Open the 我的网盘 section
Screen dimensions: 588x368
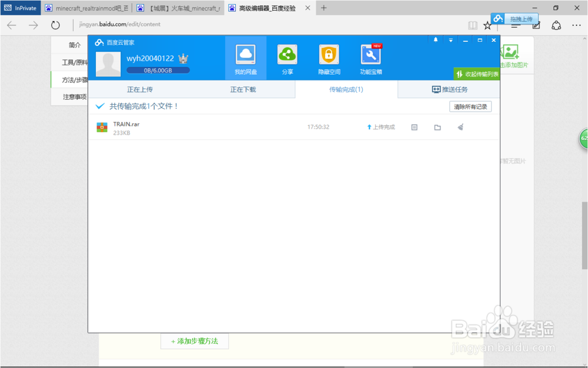coord(246,58)
